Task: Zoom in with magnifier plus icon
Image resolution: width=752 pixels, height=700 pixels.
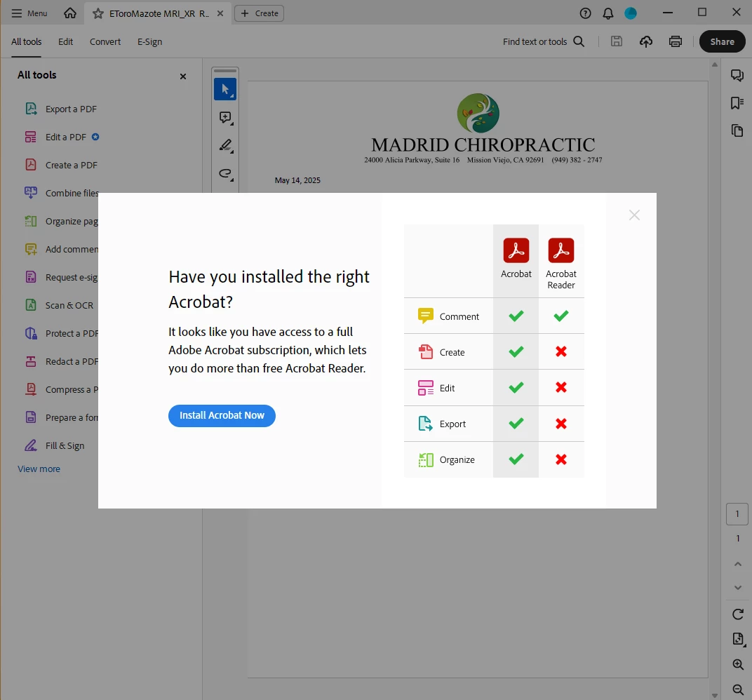Action: coord(737,664)
